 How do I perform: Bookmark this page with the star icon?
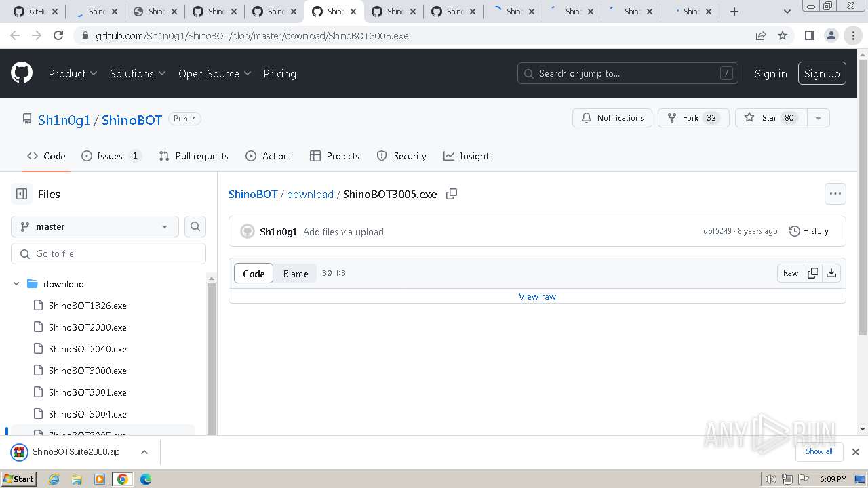click(783, 36)
